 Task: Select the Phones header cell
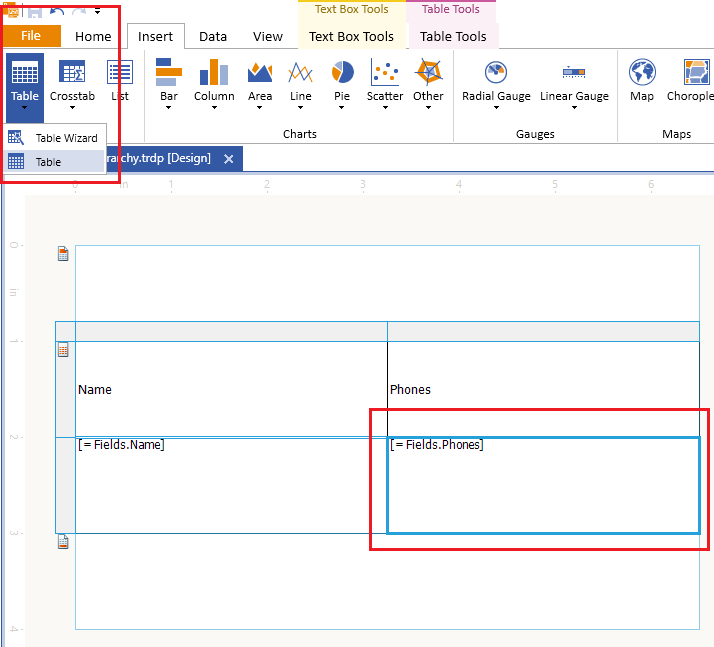543,389
